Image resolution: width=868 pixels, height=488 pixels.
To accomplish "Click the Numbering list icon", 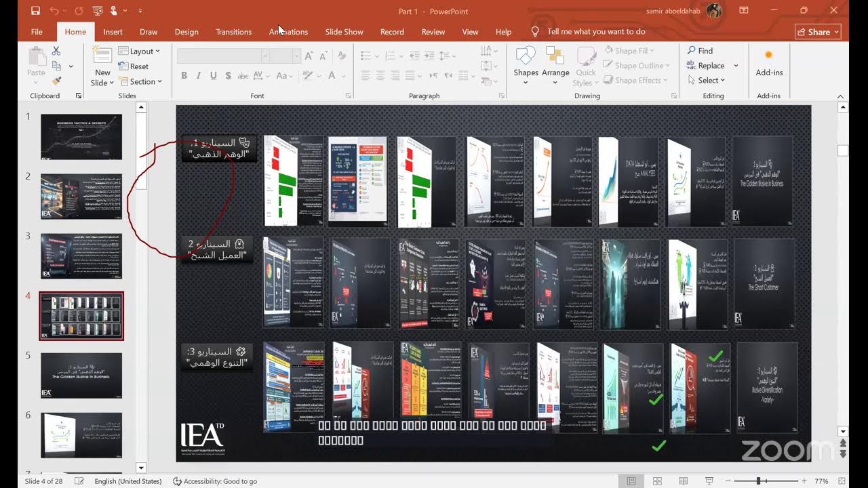I will (389, 56).
